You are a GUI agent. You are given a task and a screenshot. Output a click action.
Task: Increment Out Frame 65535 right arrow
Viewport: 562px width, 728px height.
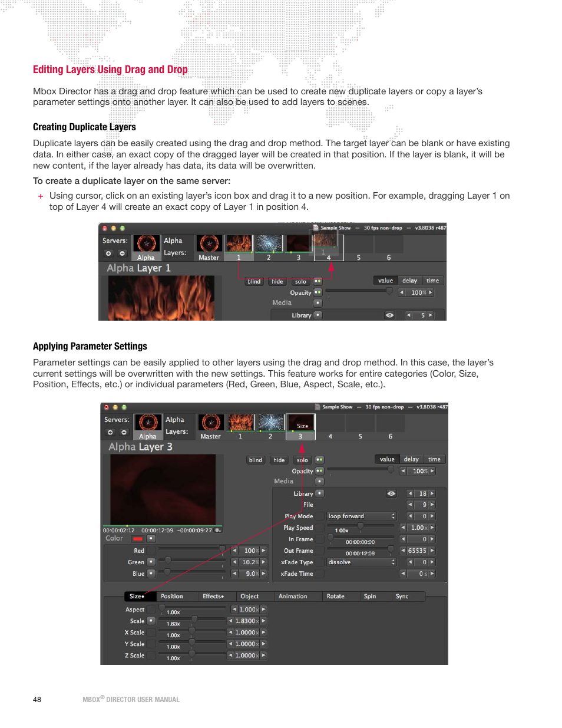tap(432, 551)
